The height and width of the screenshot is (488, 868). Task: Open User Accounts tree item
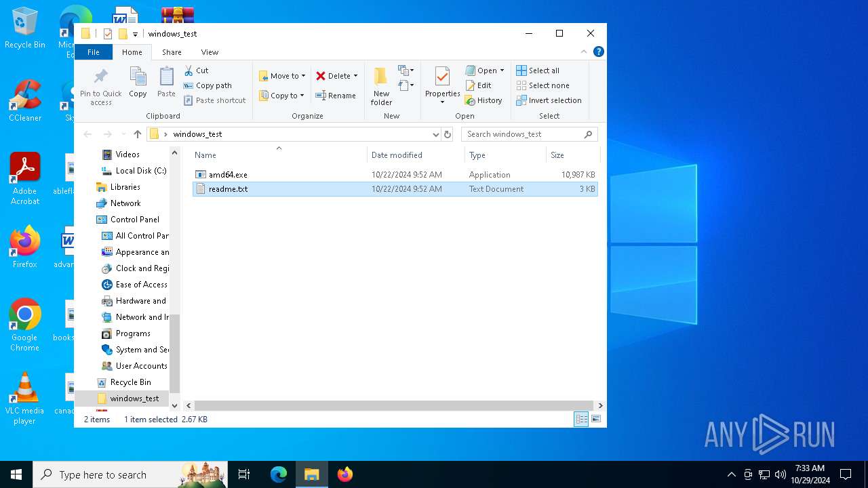(135, 366)
